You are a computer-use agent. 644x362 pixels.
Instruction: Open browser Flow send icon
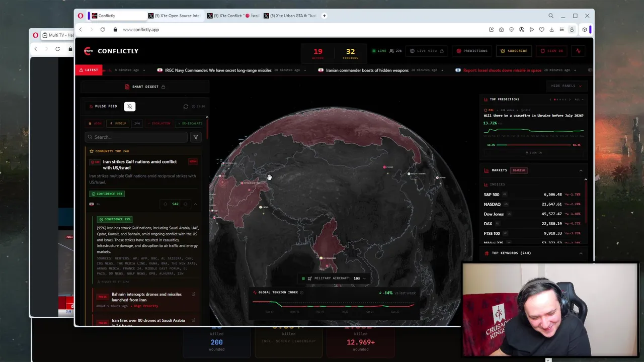coord(531,30)
